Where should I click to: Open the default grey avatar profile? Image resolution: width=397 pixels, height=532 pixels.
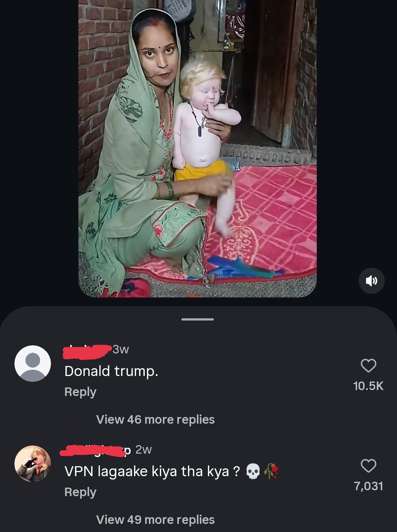coord(32,363)
